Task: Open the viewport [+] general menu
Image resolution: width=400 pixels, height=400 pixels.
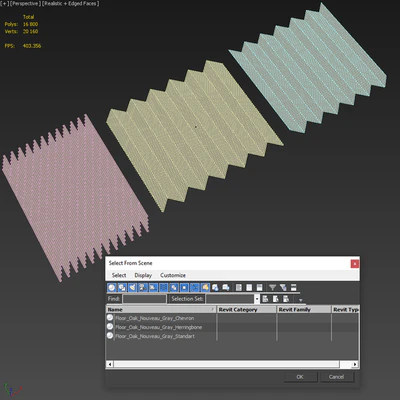Action: [x=5, y=4]
